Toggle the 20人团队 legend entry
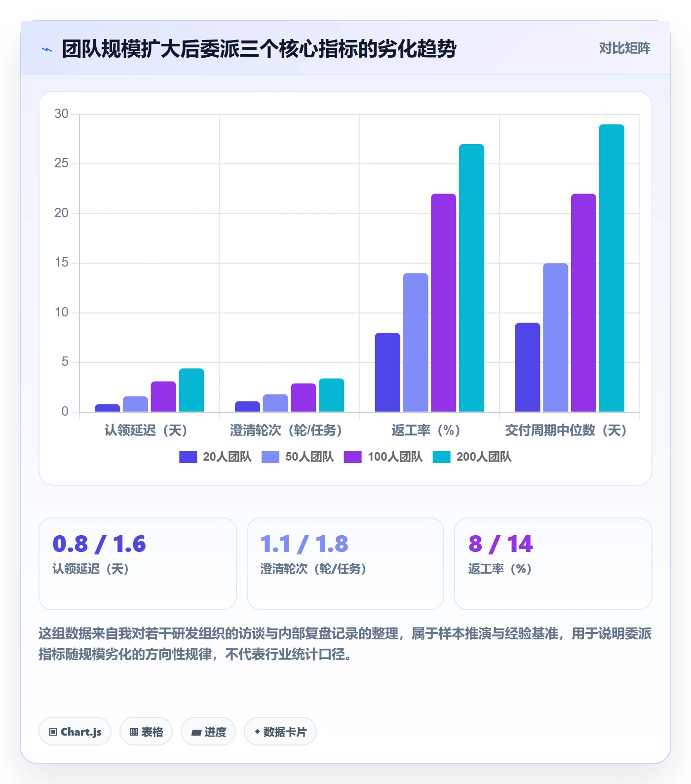 pos(215,457)
